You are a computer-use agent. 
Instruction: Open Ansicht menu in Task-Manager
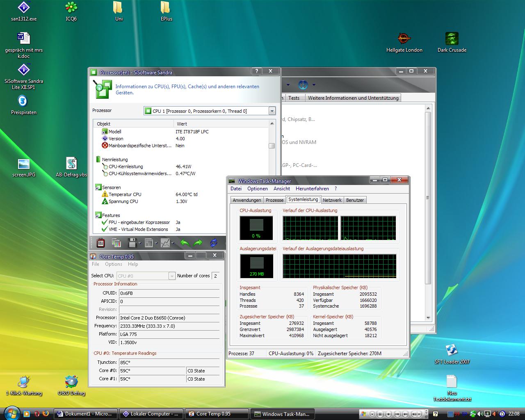pos(282,189)
